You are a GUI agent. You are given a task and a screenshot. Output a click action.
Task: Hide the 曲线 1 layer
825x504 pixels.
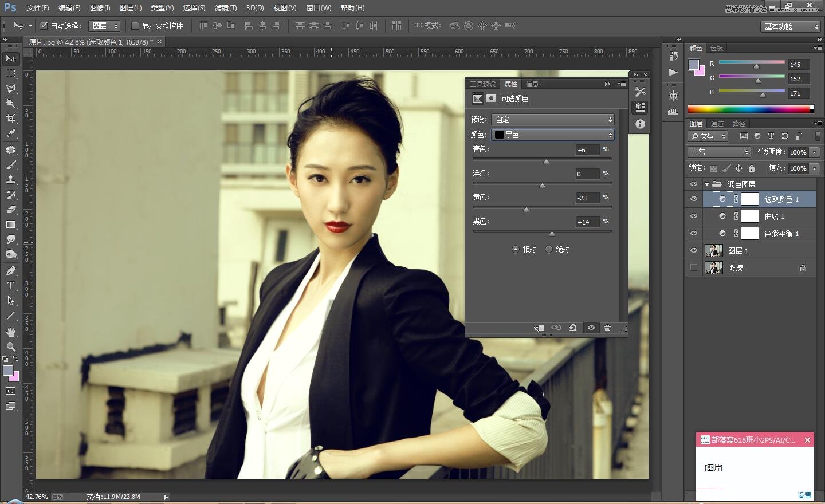(x=694, y=216)
